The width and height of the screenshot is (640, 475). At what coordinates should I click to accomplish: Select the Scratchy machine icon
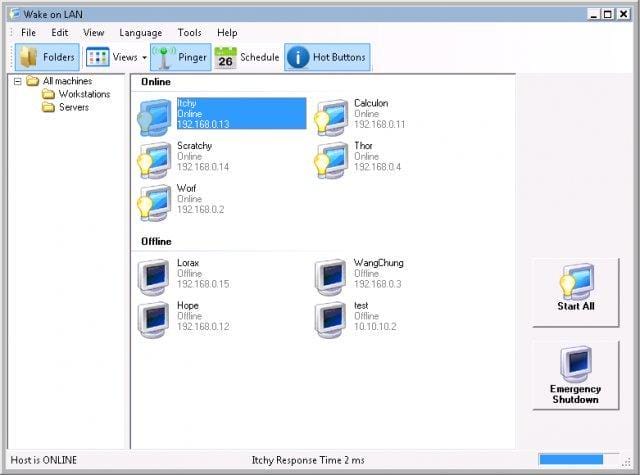[154, 159]
